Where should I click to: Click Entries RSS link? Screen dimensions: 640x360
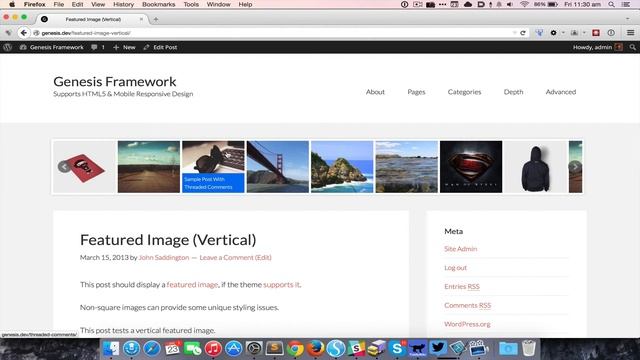pyautogui.click(x=462, y=287)
